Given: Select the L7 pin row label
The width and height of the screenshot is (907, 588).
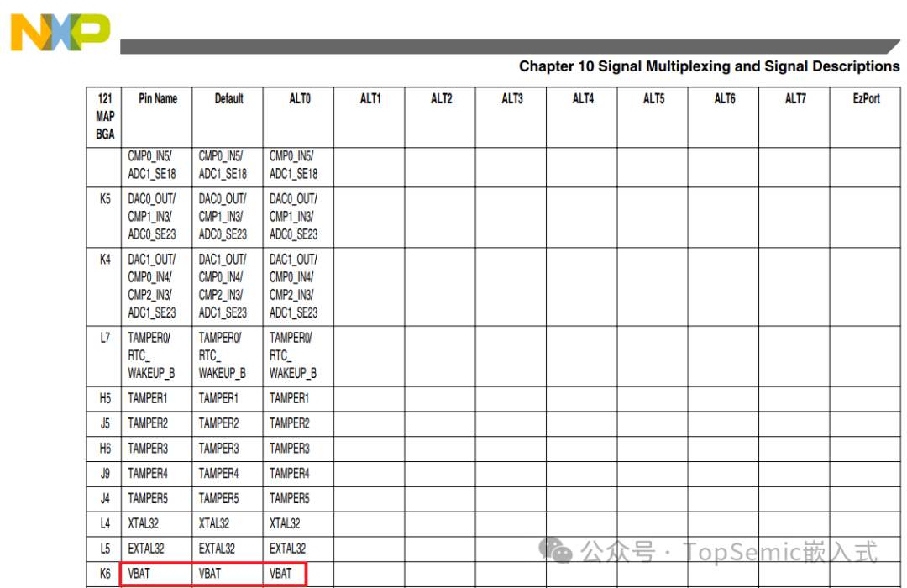Looking at the screenshot, I should point(105,338).
